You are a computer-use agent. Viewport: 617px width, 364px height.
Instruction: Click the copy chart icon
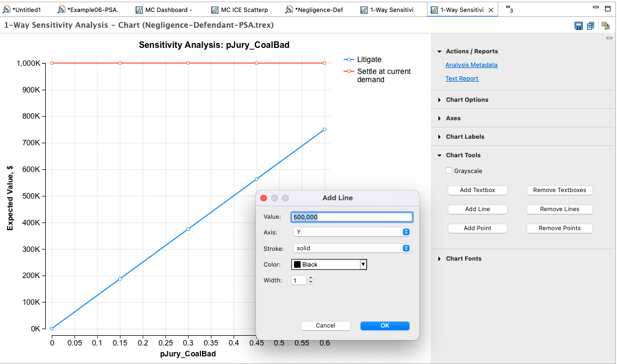pos(591,26)
